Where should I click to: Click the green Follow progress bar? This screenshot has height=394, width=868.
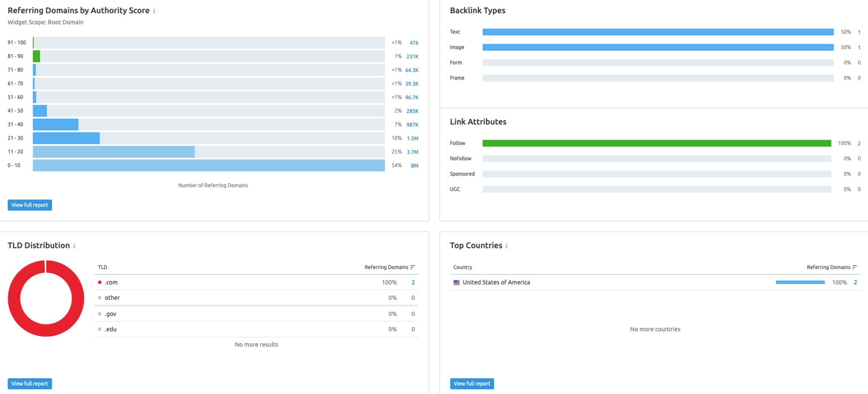(x=656, y=144)
